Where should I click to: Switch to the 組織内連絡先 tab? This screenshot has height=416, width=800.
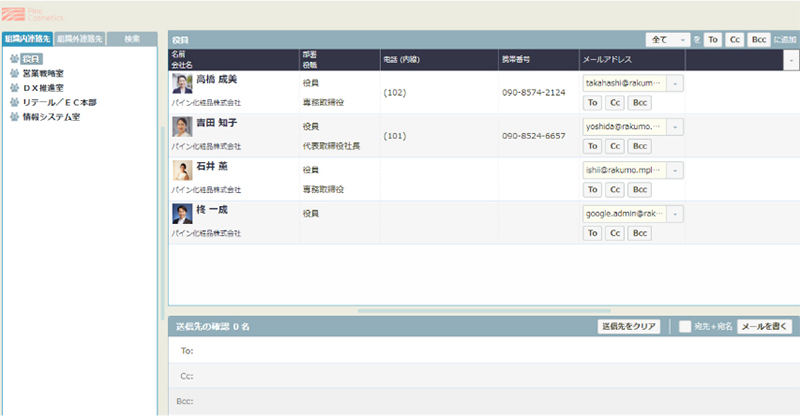click(x=28, y=39)
